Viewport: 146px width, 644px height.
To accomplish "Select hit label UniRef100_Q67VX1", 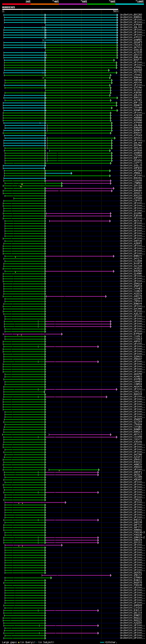I will coord(131,48).
